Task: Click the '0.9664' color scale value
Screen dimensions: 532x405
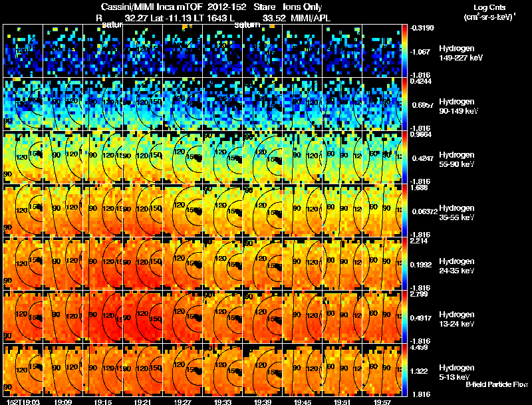Action: click(x=421, y=134)
